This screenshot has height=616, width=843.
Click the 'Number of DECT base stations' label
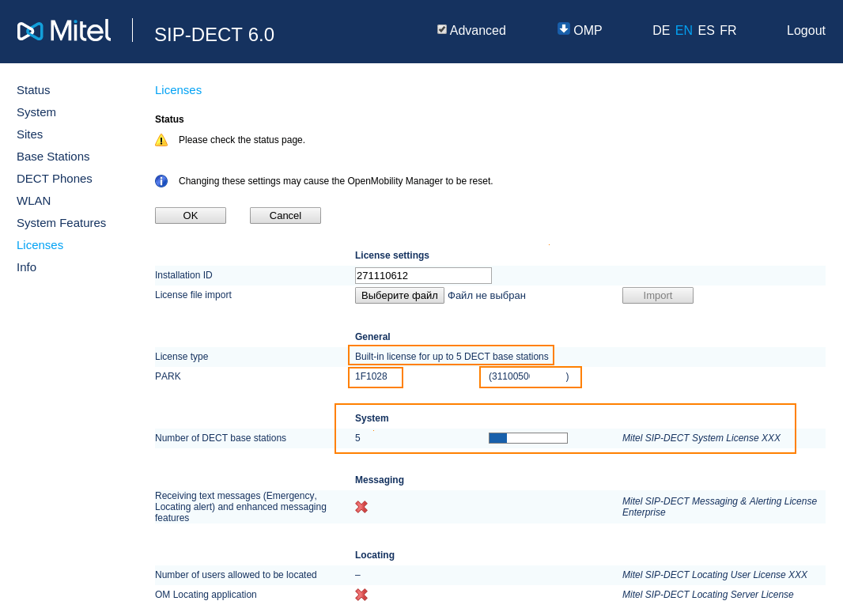click(221, 438)
